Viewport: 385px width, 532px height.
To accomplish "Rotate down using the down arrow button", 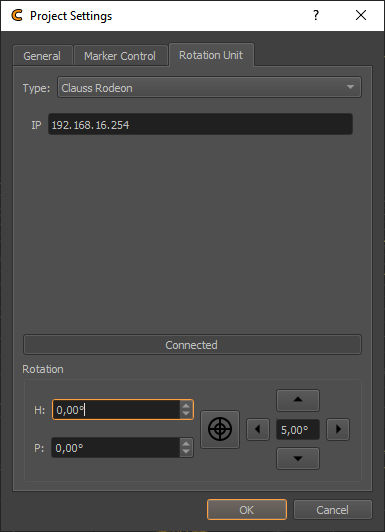I will (x=298, y=458).
